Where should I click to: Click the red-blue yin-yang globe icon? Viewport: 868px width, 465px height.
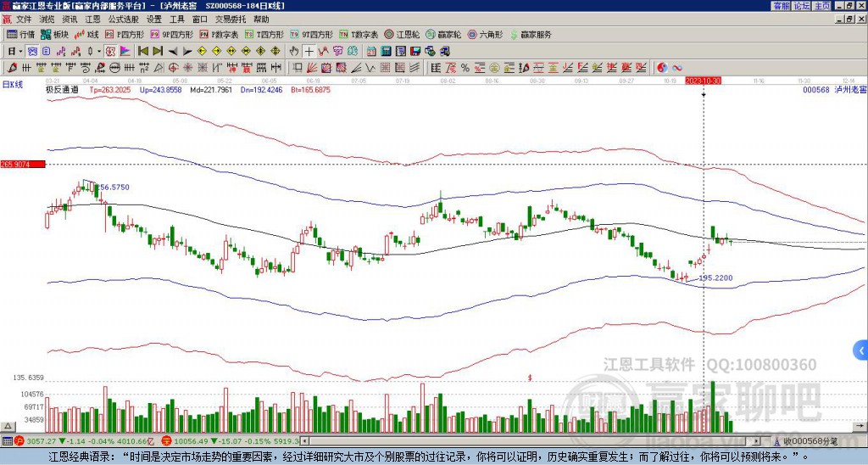click(x=662, y=68)
